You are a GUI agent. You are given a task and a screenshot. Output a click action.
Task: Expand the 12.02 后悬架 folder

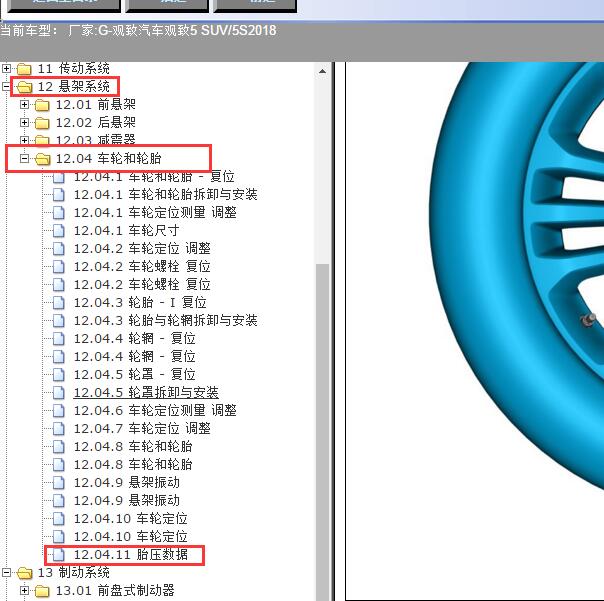(x=24, y=123)
